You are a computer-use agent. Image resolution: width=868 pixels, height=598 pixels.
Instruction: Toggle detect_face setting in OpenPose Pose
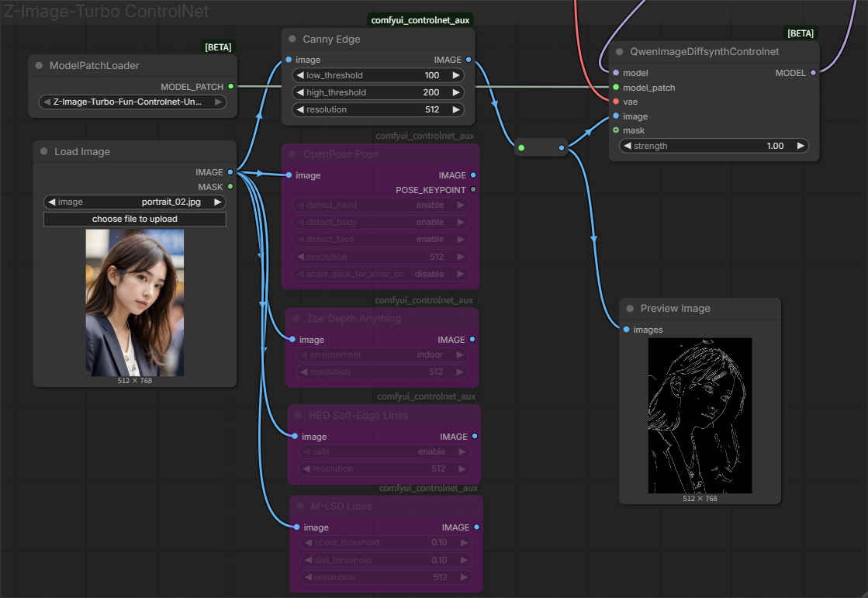tap(380, 239)
